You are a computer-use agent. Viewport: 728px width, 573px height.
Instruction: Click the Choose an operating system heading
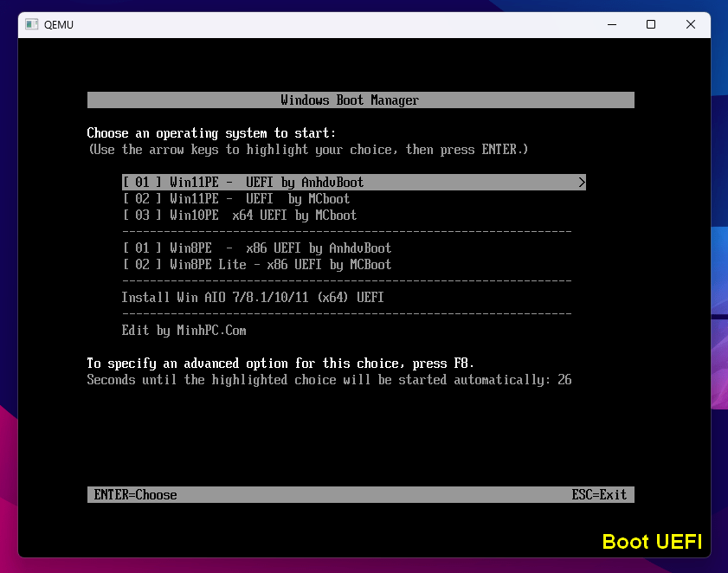pos(211,133)
